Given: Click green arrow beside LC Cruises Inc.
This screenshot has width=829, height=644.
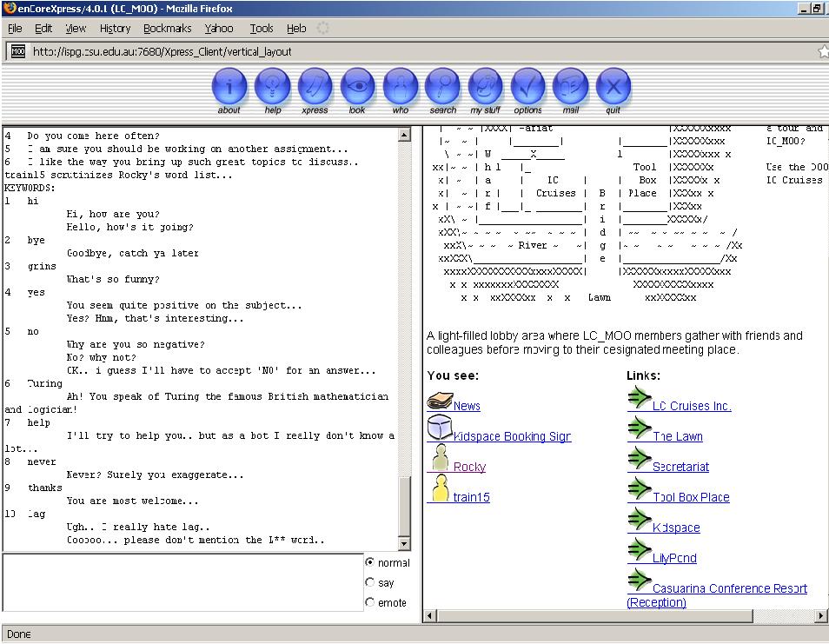Looking at the screenshot, I should pos(640,398).
